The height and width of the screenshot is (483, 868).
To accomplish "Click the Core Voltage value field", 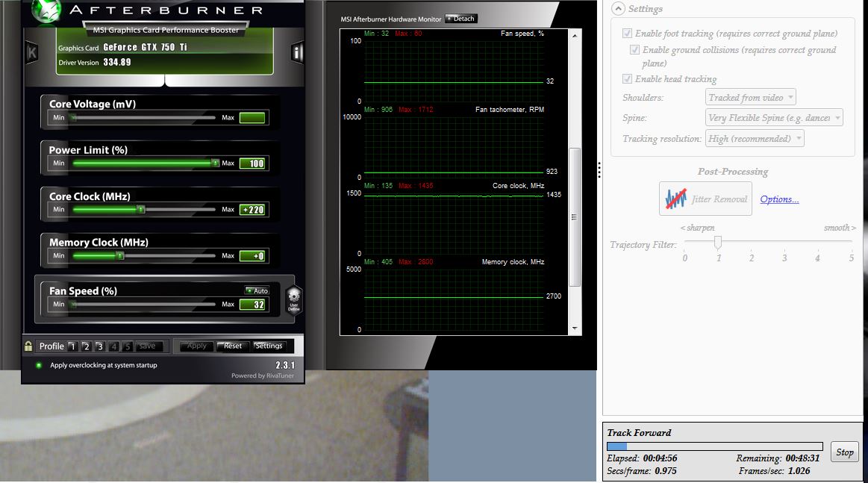I will pos(252,117).
